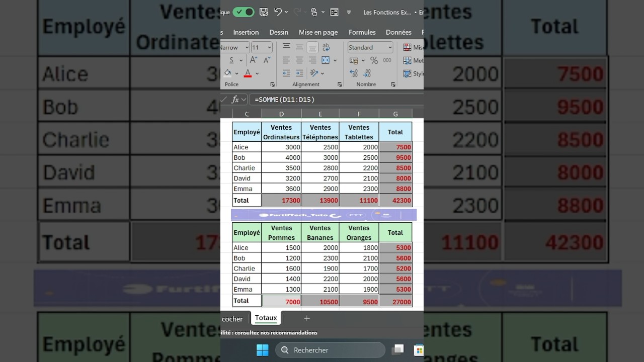Apply red font color A
644x362 pixels.
tap(248, 73)
